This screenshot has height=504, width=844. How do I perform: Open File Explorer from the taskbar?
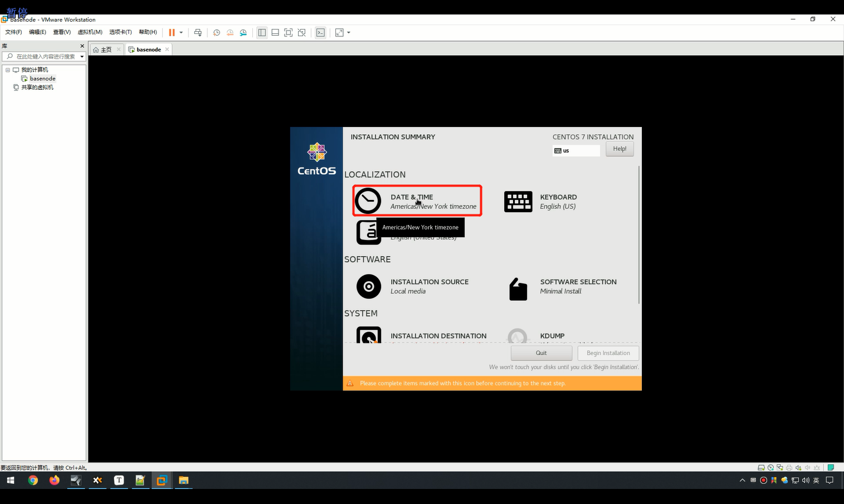[183, 480]
